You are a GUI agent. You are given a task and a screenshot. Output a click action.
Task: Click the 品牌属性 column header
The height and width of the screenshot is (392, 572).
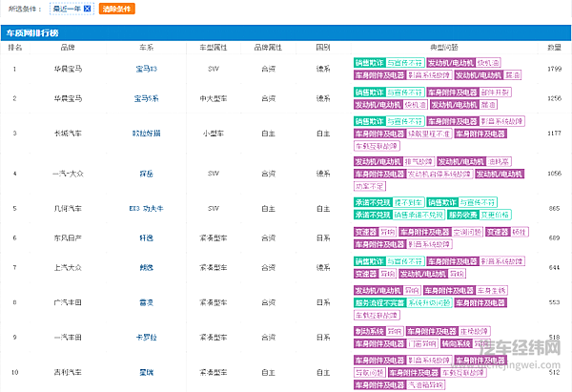268,48
